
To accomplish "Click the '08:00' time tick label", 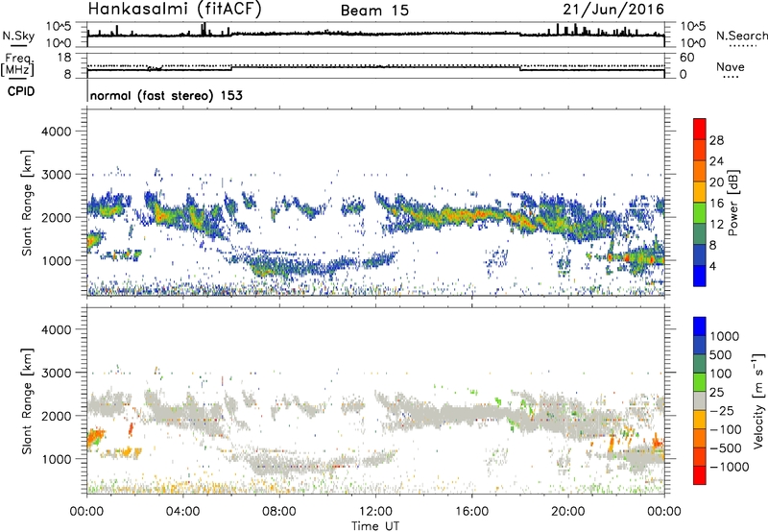I will (279, 512).
